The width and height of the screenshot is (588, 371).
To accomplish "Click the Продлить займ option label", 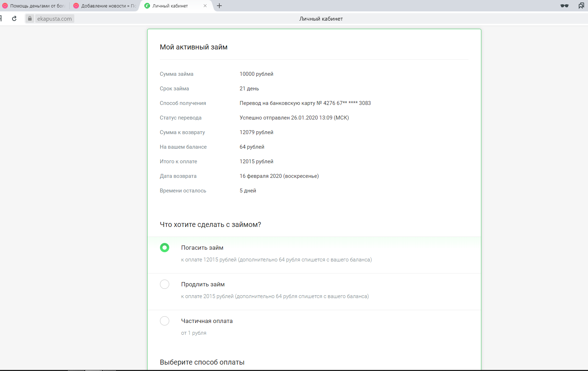I will (203, 285).
